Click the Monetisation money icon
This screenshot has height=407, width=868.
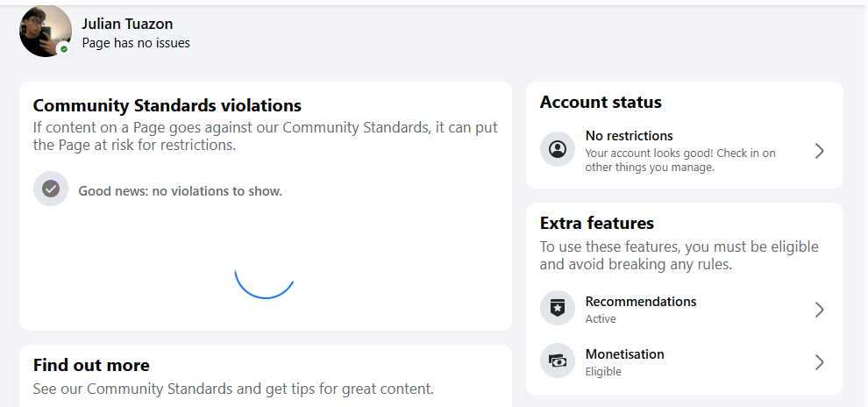[x=557, y=361]
